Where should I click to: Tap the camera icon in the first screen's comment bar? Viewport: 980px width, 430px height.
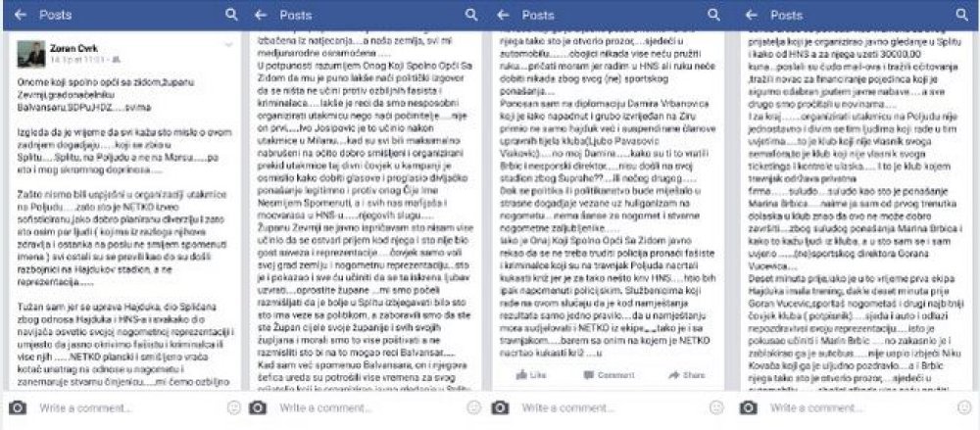point(18,408)
